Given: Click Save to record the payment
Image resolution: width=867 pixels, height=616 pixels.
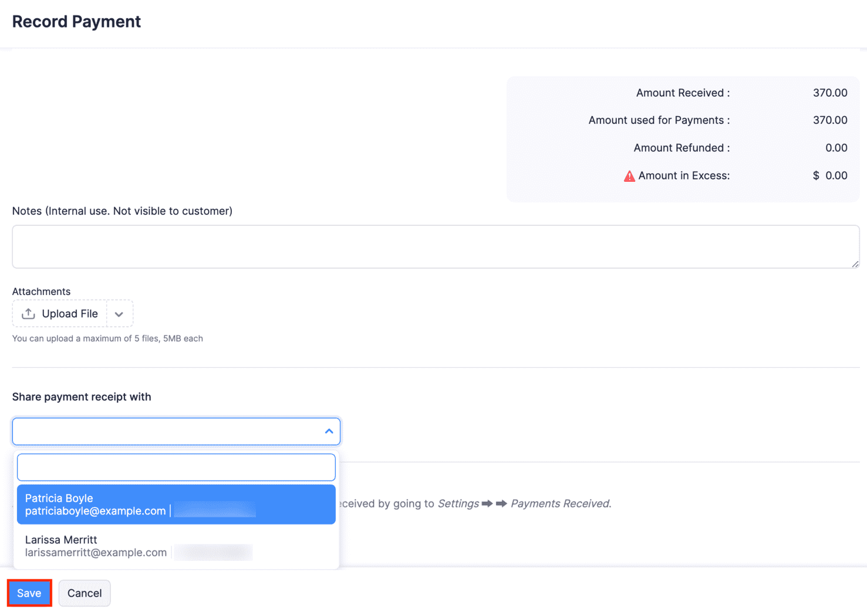Looking at the screenshot, I should click(x=29, y=593).
